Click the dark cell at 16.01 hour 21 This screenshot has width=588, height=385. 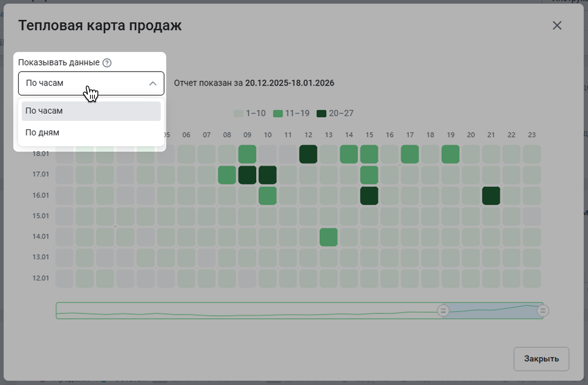coord(491,196)
